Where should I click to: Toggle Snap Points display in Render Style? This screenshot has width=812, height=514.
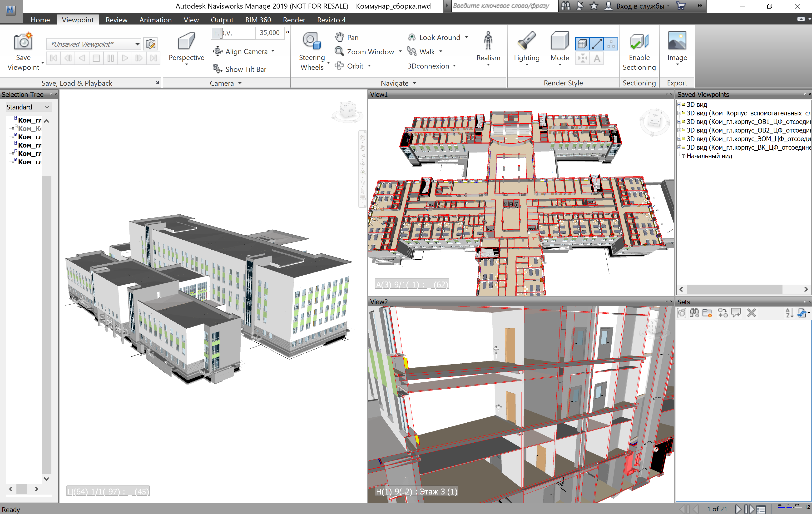click(582, 58)
